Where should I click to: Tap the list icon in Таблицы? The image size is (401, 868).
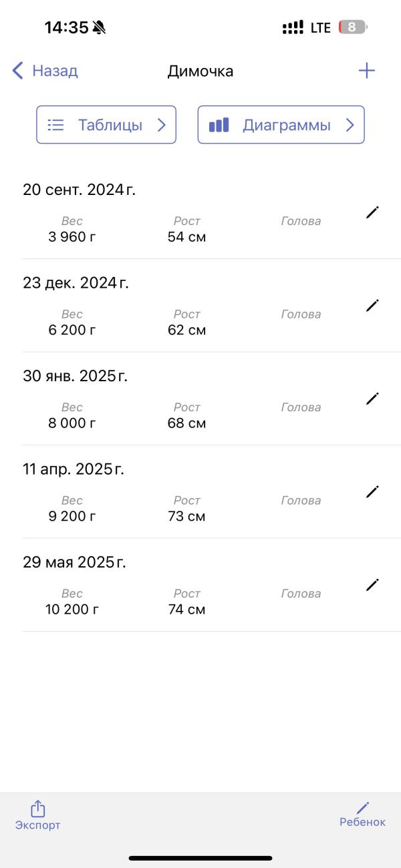56,125
